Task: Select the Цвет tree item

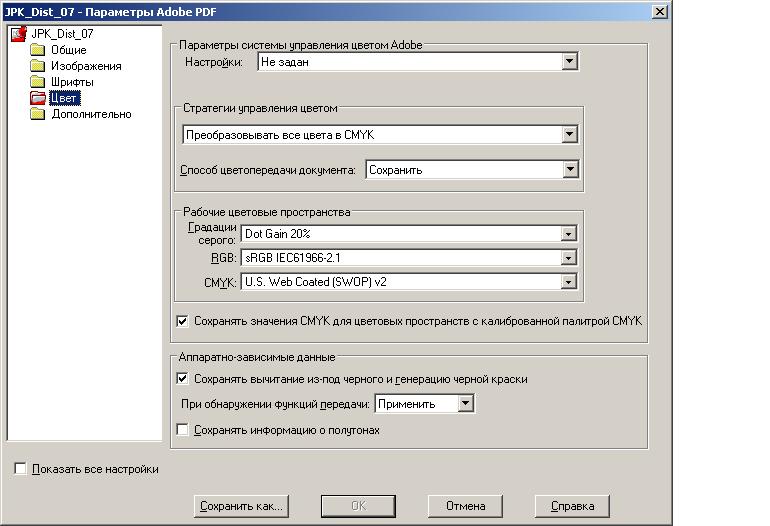Action: 64,98
